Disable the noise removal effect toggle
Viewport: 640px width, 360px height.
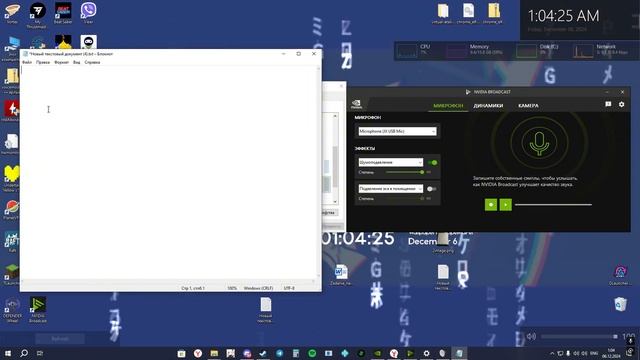[x=433, y=162]
